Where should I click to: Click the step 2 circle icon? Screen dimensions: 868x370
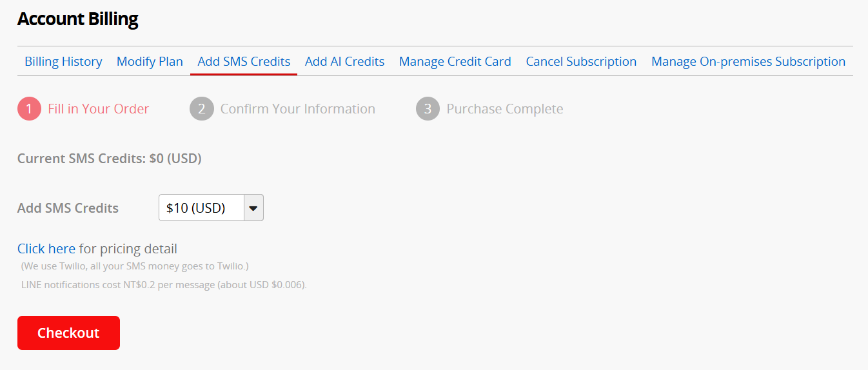click(x=201, y=109)
